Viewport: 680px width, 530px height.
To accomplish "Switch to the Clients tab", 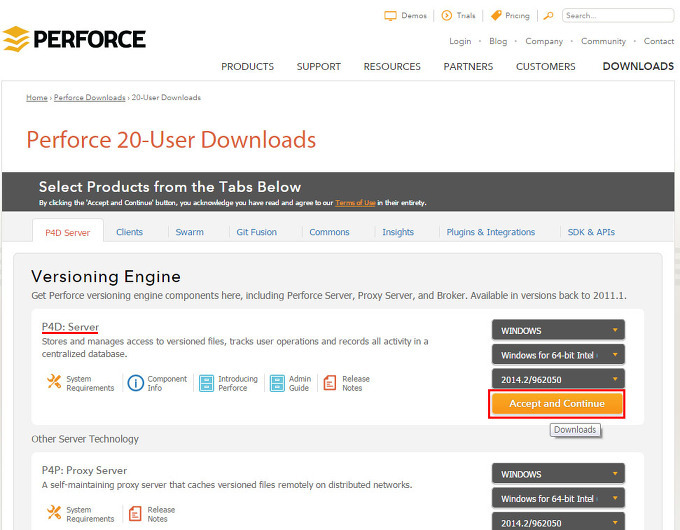I will pyautogui.click(x=129, y=232).
